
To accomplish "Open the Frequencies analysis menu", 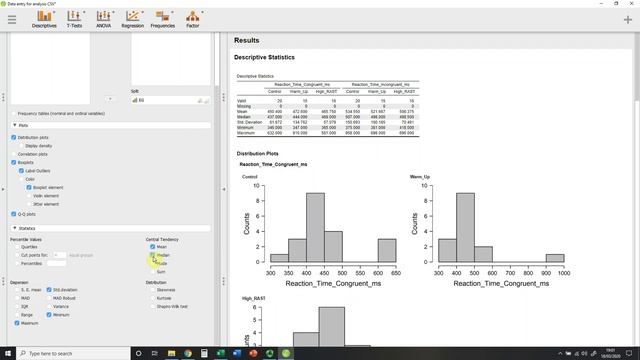I will click(x=162, y=19).
